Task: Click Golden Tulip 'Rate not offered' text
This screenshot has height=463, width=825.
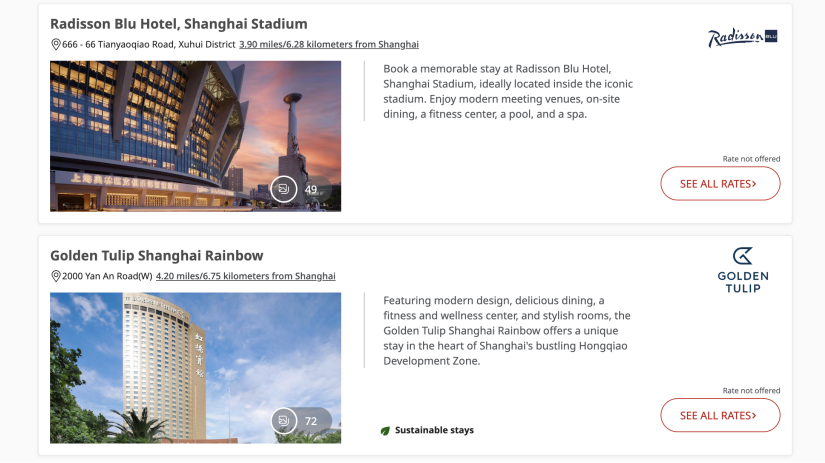Action: [751, 390]
